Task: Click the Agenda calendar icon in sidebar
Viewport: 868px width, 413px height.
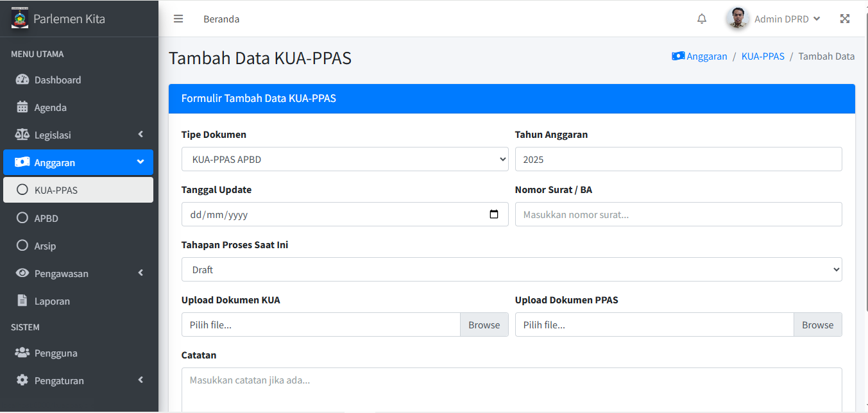Action: point(22,107)
